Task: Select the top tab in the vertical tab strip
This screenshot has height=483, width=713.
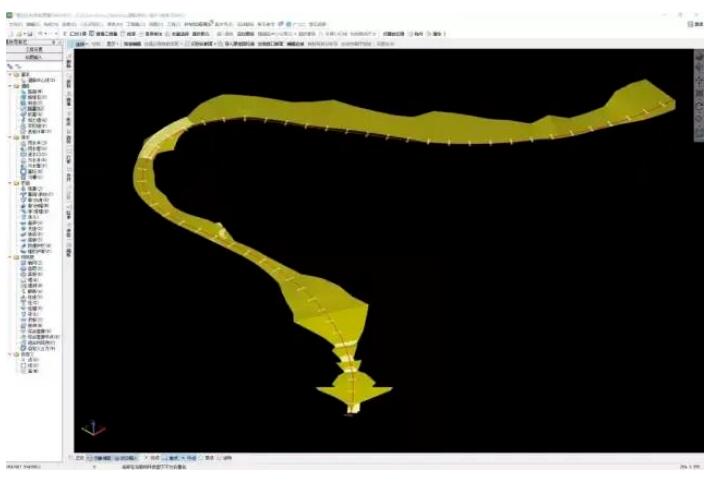Action: 69,63
